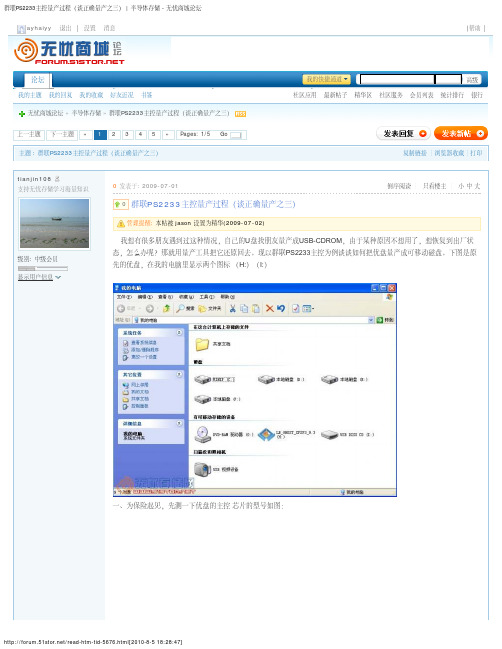Open the 会员列表 link
Image resolution: width=502 pixels, height=649 pixels.
click(x=422, y=95)
